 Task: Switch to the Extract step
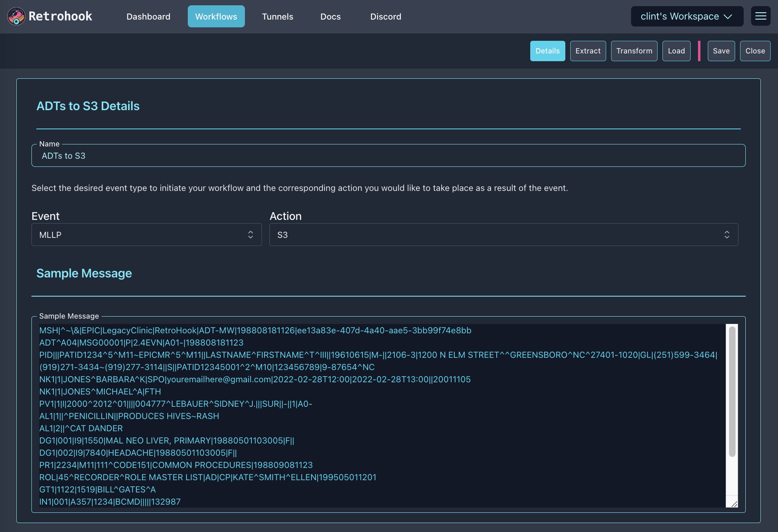[x=588, y=51]
